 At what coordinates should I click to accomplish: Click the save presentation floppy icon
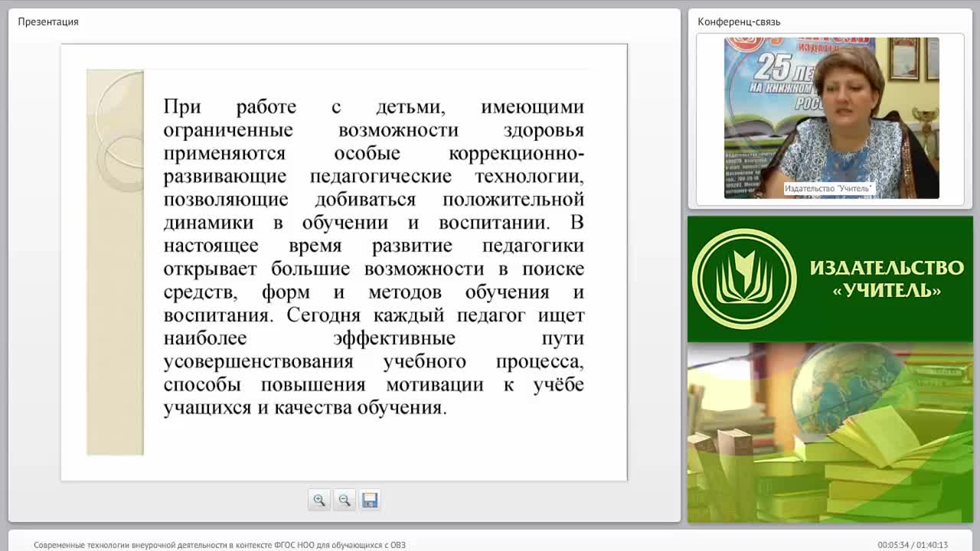370,500
